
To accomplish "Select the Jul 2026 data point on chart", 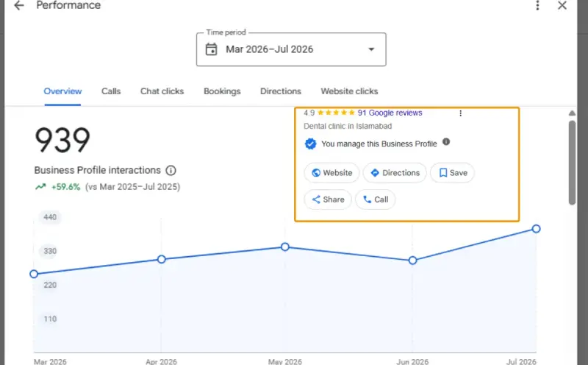I will click(x=537, y=229).
